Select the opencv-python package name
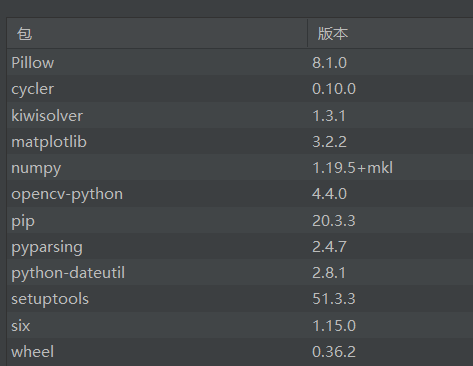The width and height of the screenshot is (473, 366). [x=67, y=195]
